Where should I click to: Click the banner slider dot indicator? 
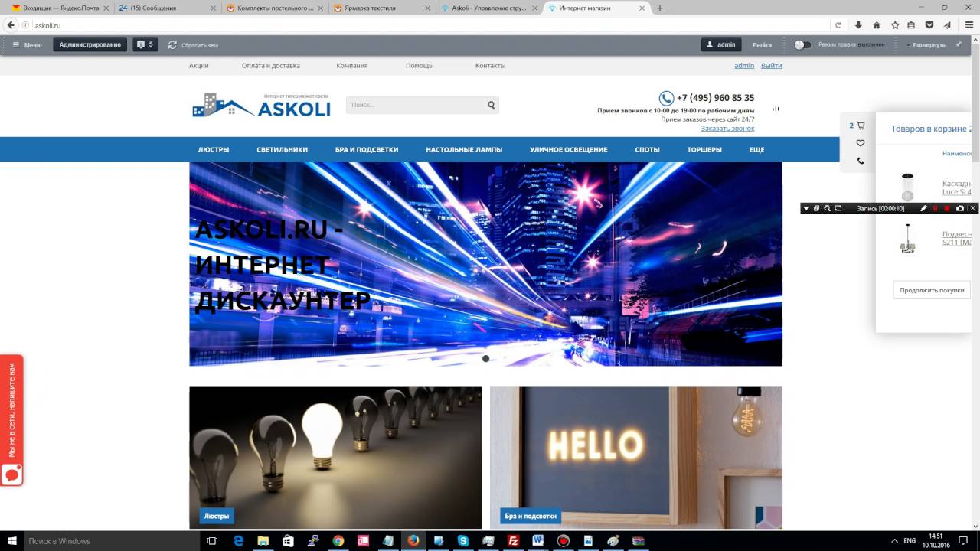[485, 358]
